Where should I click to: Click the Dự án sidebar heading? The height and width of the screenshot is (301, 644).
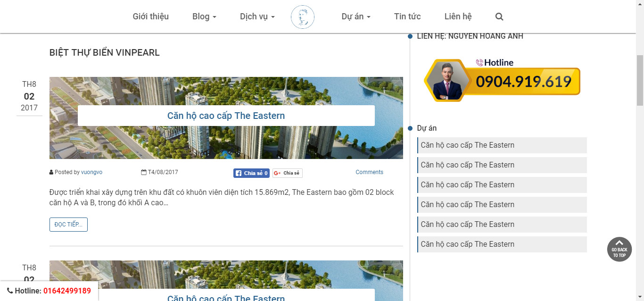427,128
